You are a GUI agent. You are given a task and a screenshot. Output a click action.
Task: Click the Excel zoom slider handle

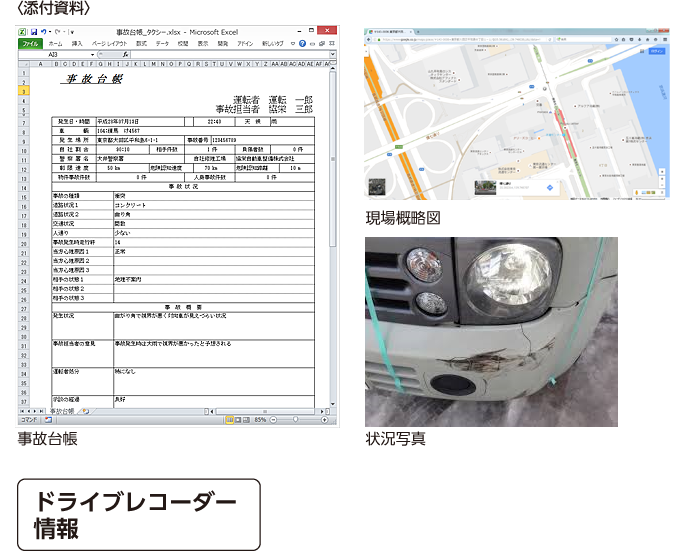pyautogui.click(x=296, y=420)
